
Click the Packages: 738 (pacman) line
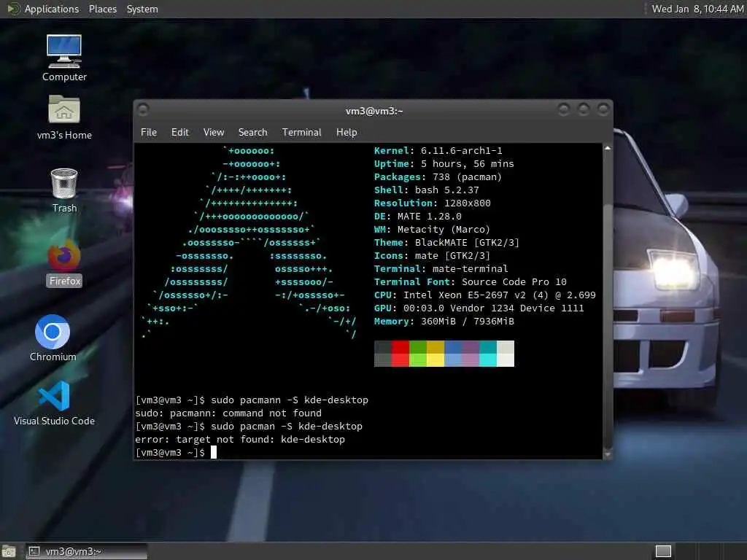point(438,176)
